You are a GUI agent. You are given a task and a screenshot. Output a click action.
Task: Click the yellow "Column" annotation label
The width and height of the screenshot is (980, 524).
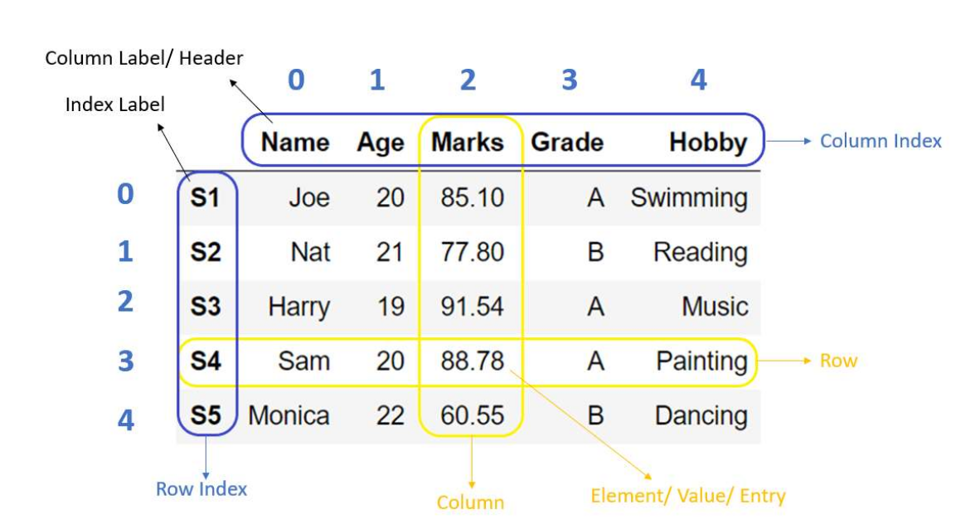470,502
